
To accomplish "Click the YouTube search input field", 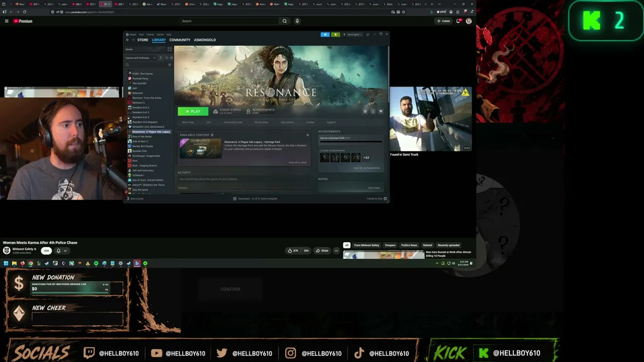I will [x=229, y=21].
